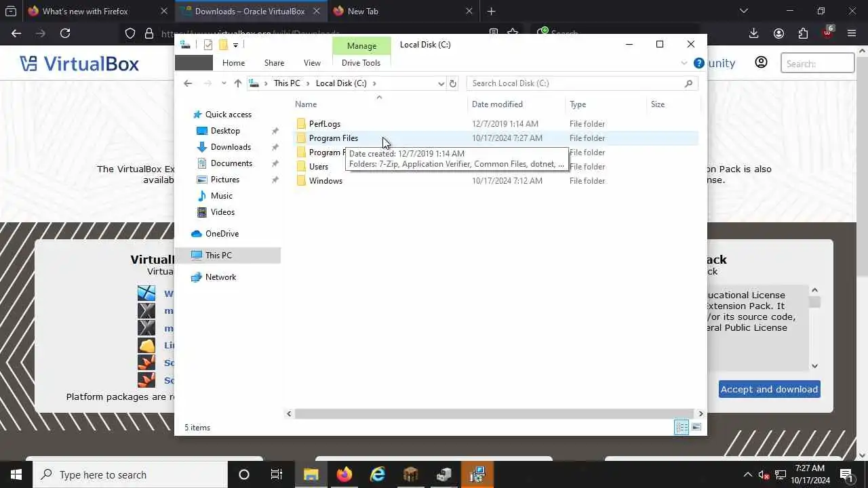Click the Search Local Disk (C:) field
This screenshot has height=488, width=868.
(582, 83)
